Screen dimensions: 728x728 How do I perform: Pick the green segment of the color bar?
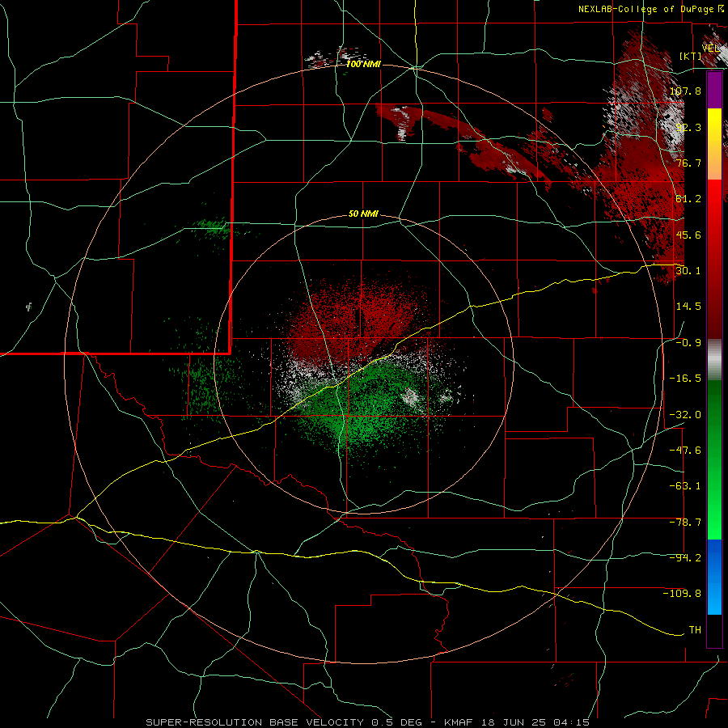714,459
